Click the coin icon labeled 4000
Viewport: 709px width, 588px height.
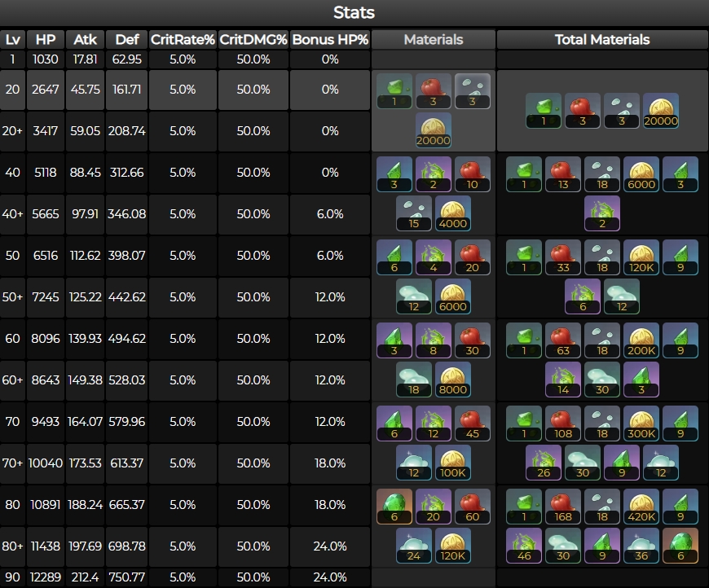pyautogui.click(x=452, y=214)
